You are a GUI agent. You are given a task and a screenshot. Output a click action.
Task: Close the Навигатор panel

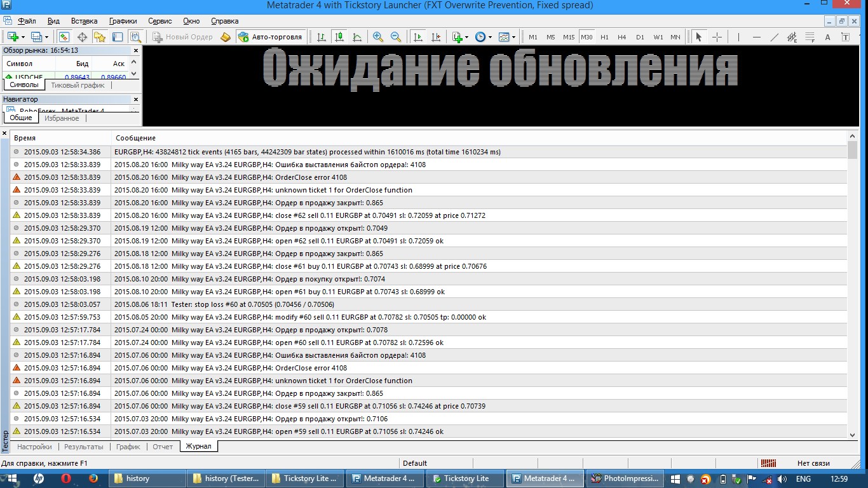tap(135, 99)
